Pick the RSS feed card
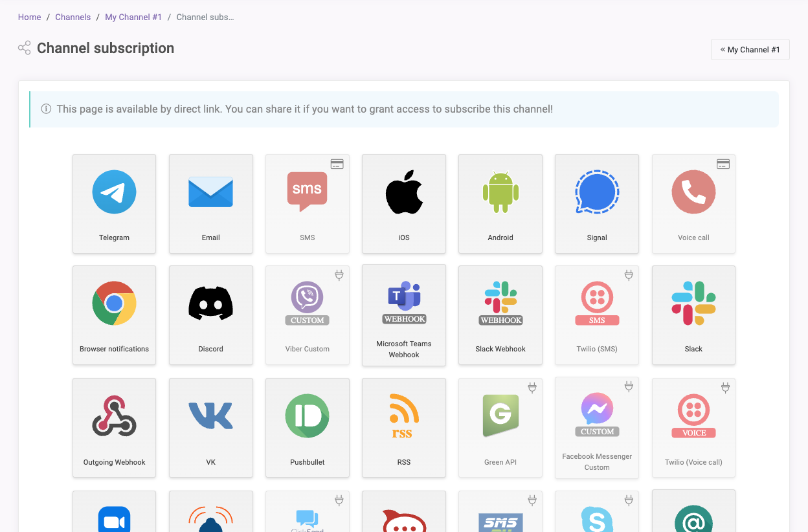 (403, 428)
